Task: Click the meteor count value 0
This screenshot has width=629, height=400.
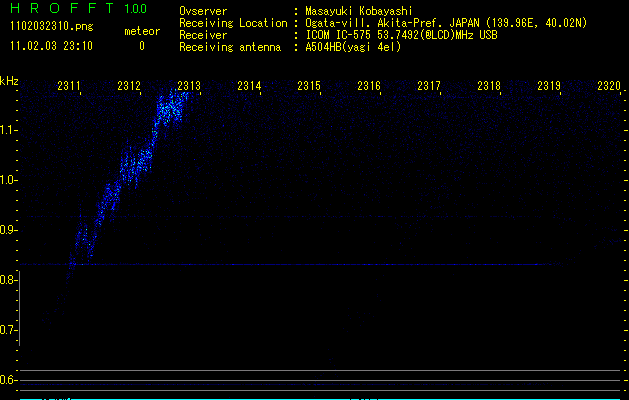Action: (x=142, y=46)
